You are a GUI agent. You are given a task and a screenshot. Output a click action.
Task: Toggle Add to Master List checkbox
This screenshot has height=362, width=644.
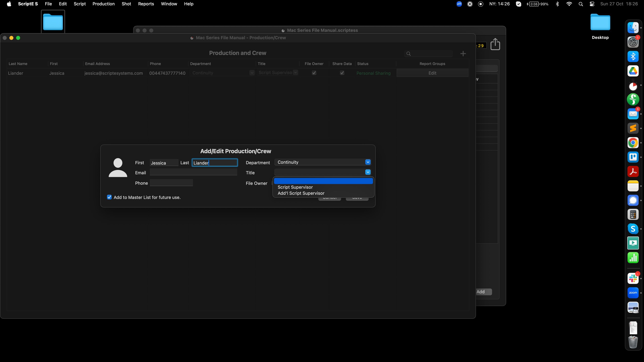point(109,197)
